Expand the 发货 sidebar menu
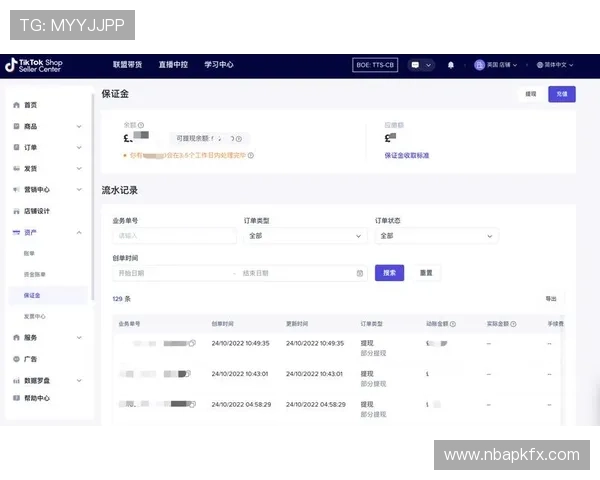 click(79, 168)
